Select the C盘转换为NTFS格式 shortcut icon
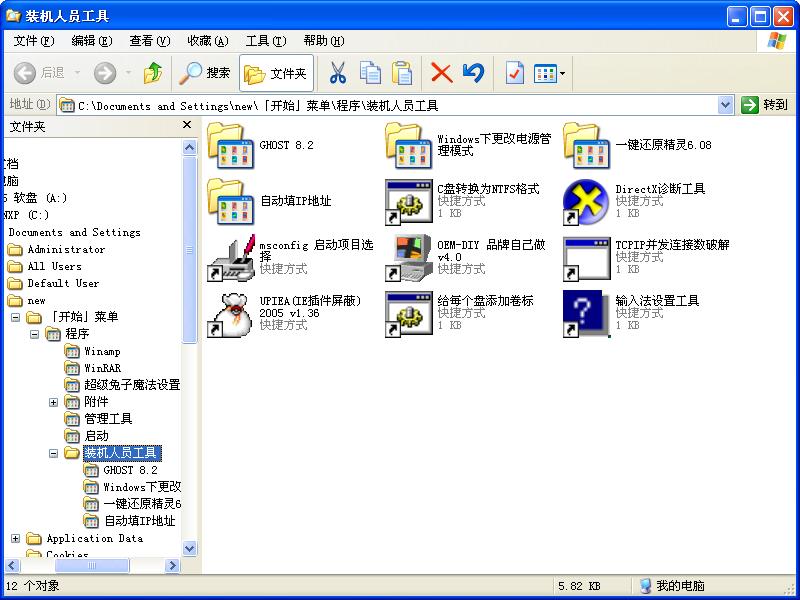800x600 pixels. (408, 202)
